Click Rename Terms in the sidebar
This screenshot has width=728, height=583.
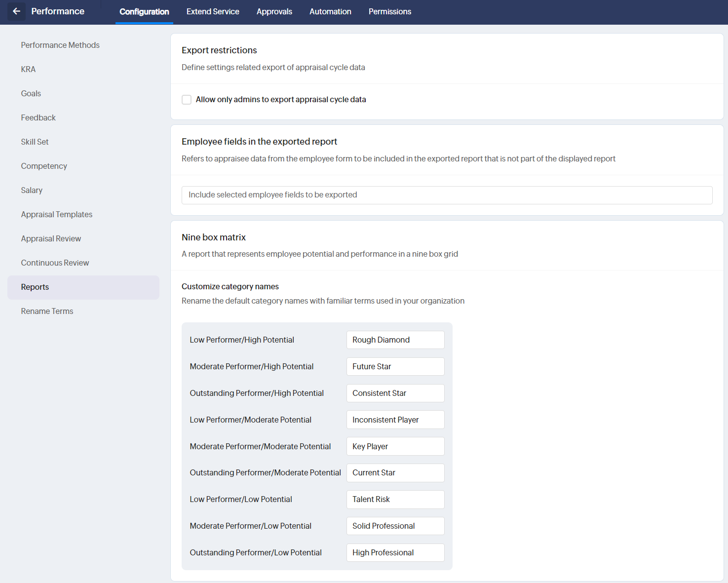click(47, 311)
